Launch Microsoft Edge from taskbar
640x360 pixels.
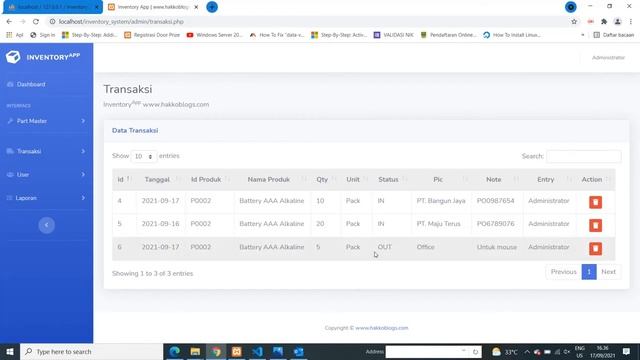pos(175,351)
